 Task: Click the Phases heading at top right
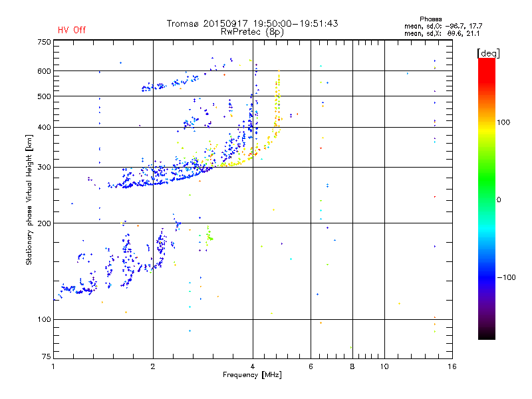point(431,19)
